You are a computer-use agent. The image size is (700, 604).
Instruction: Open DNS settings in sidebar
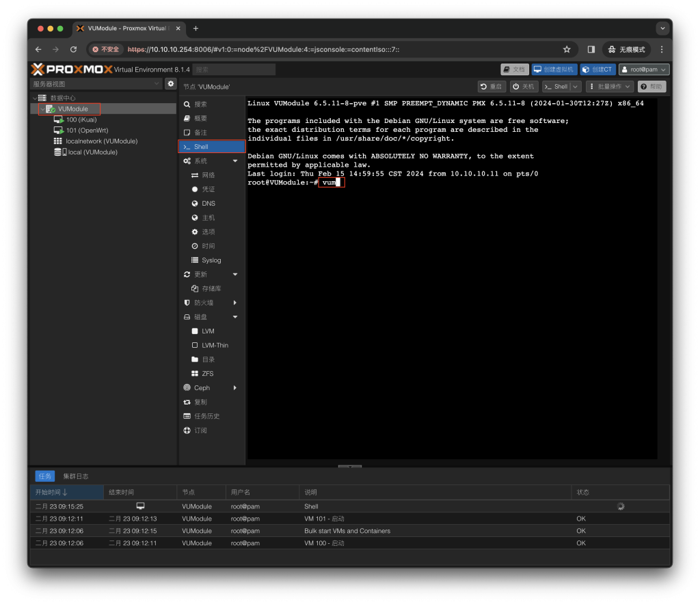click(x=208, y=204)
